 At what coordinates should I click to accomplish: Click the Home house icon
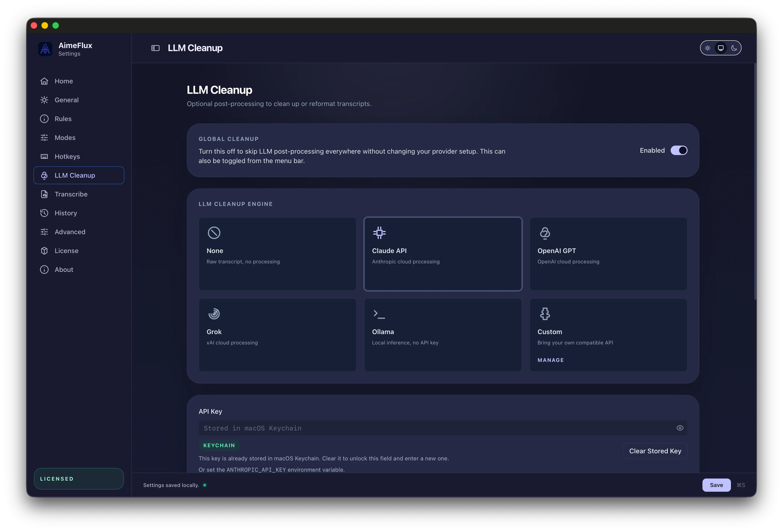point(44,81)
